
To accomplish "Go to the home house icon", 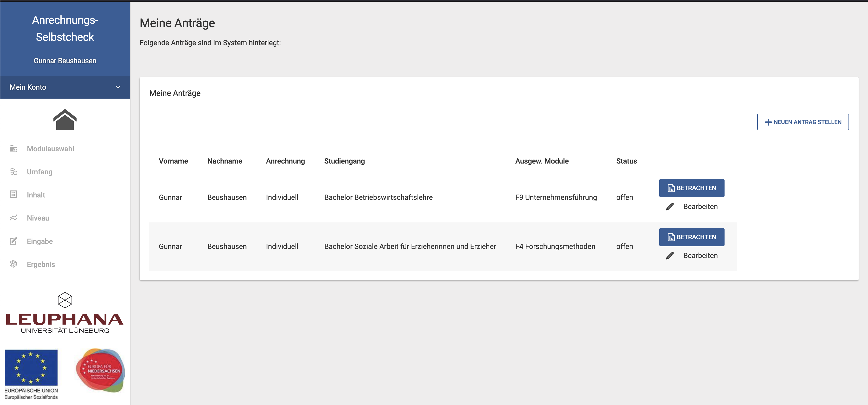I will point(65,120).
